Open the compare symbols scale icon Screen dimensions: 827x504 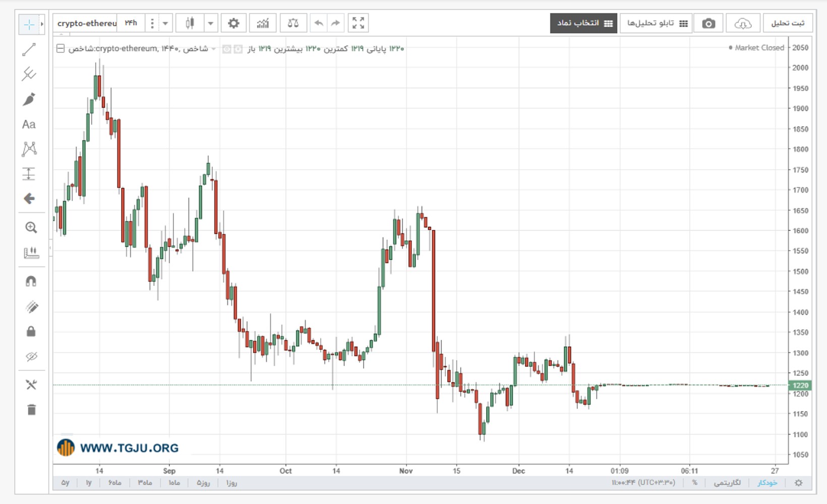pyautogui.click(x=293, y=23)
